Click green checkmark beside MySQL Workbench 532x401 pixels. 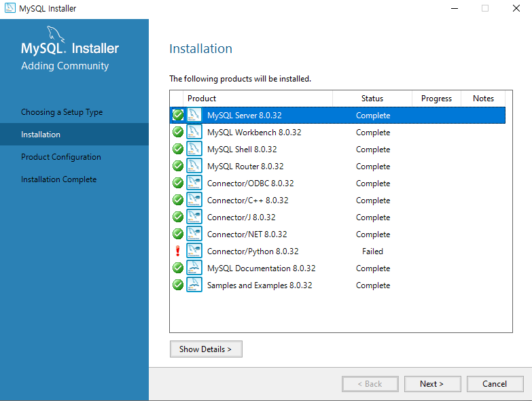[x=178, y=132]
